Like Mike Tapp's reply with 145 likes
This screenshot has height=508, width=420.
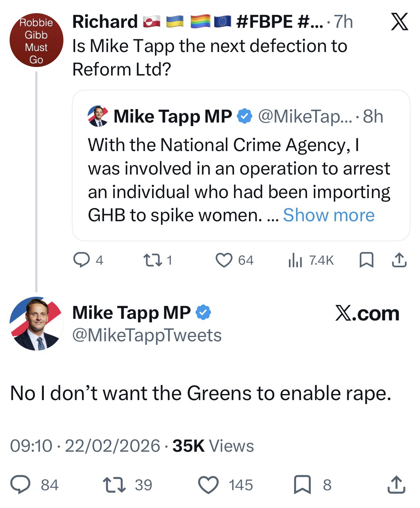pos(208,485)
